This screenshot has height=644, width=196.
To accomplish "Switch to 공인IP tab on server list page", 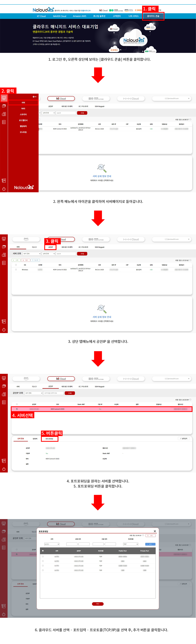I will tap(51, 247).
